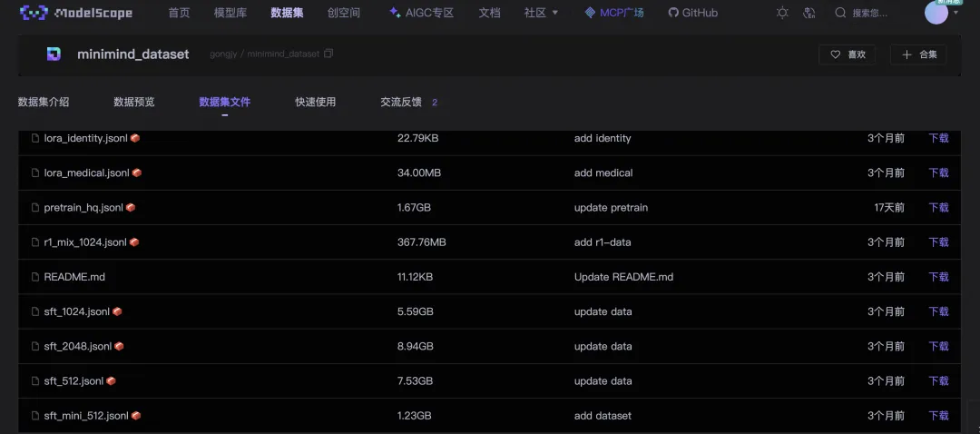Click the LFS cube icon beside sft_1024.jsonl
This screenshot has width=980, height=434.
tap(117, 311)
